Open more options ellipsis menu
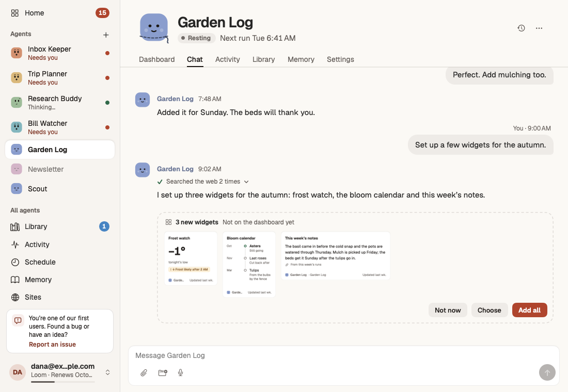The width and height of the screenshot is (568, 392). [539, 28]
